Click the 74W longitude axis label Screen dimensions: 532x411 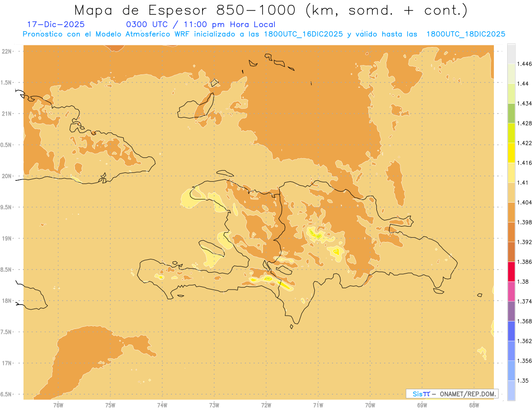tap(162, 405)
